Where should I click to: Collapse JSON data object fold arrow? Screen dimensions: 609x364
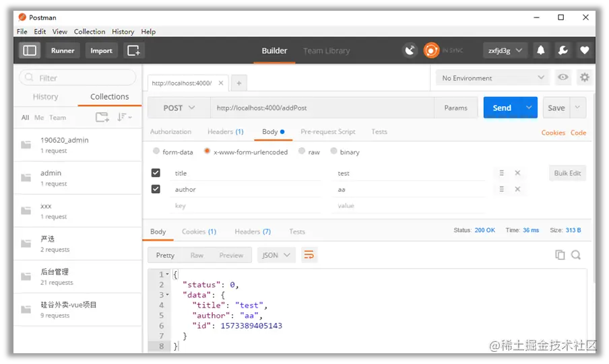pos(167,295)
